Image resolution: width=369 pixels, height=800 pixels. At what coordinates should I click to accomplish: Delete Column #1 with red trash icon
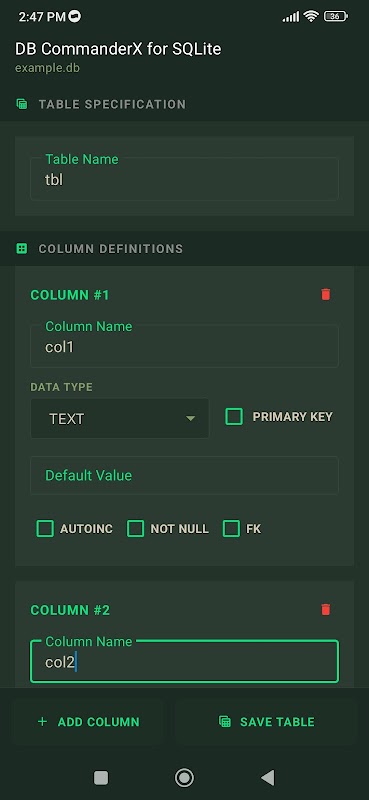tap(326, 294)
